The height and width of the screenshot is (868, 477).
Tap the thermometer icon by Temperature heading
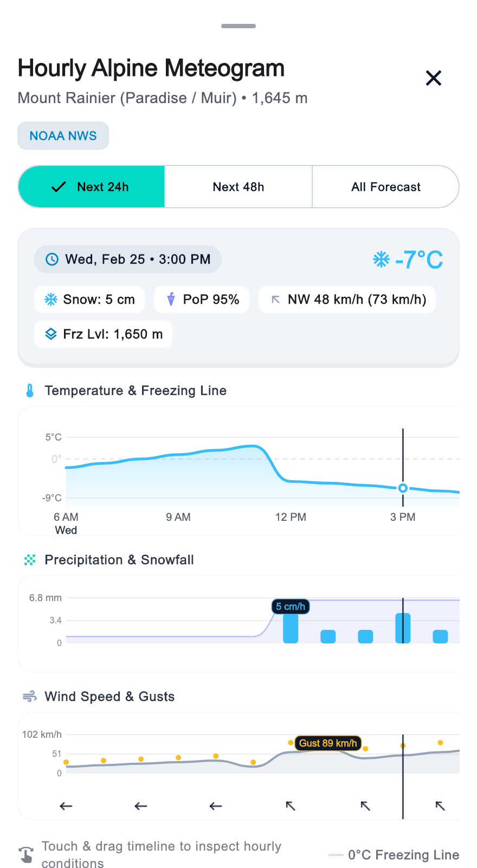point(30,391)
